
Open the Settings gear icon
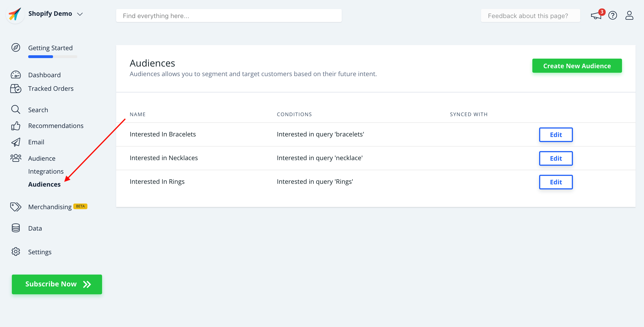[16, 252]
